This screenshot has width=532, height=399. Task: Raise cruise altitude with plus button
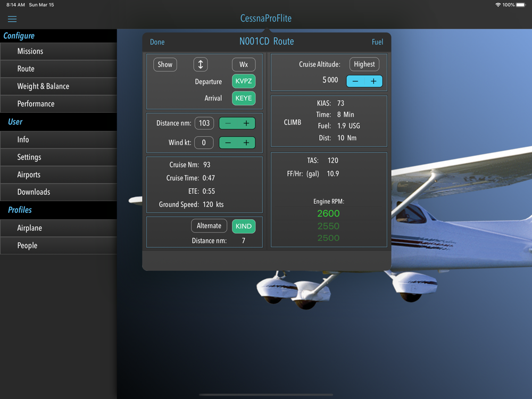[373, 81]
